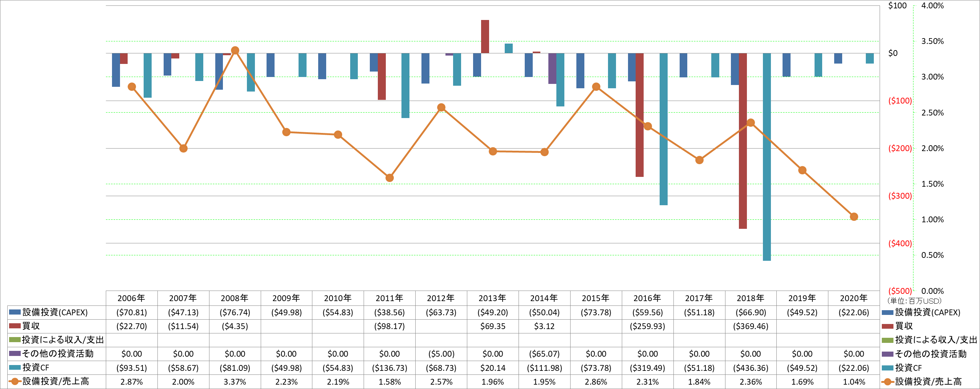Image resolution: width=980 pixels, height=389 pixels.
Task: Click the 2013 買収 value $69.35
Action: click(x=493, y=326)
